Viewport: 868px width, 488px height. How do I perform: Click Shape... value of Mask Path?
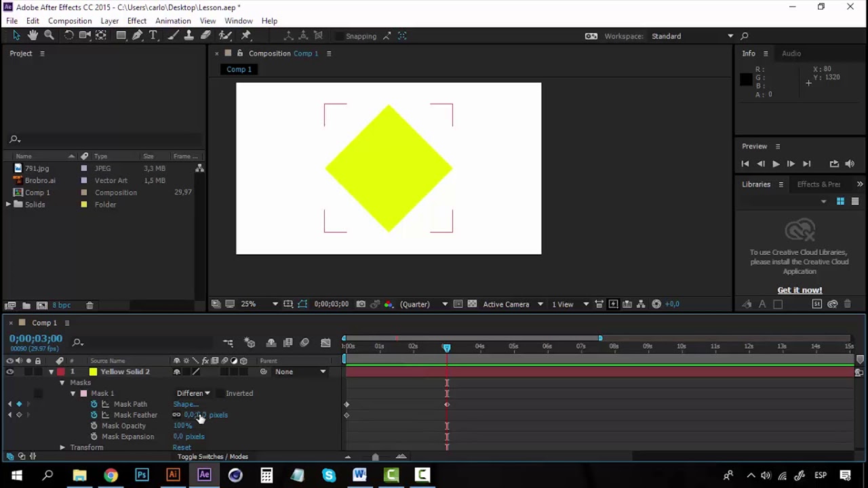(186, 404)
